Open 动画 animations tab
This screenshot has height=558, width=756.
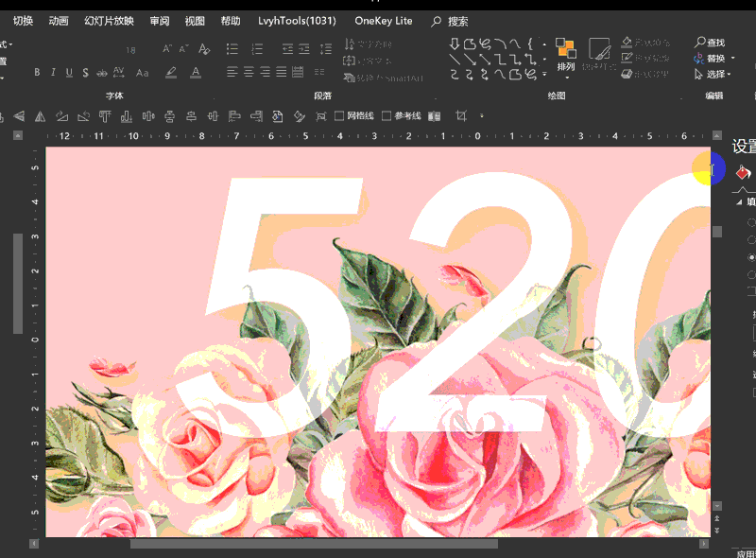[x=59, y=21]
